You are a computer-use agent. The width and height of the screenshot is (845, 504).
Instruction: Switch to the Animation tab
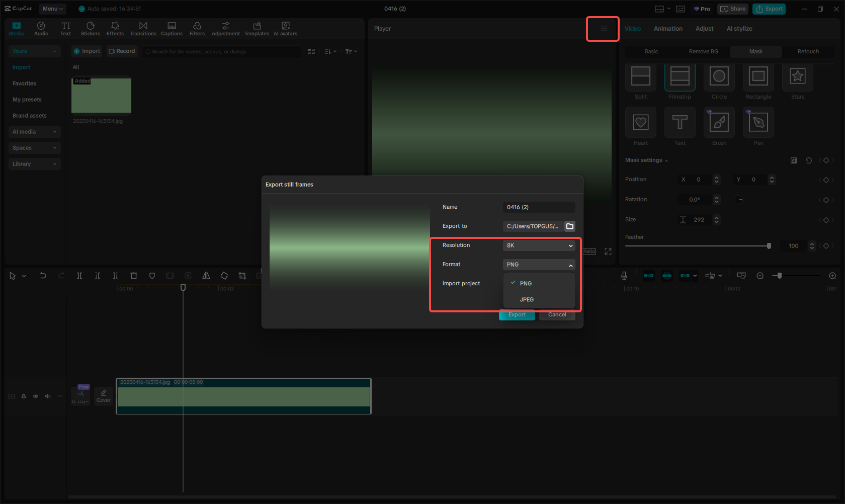tap(668, 29)
